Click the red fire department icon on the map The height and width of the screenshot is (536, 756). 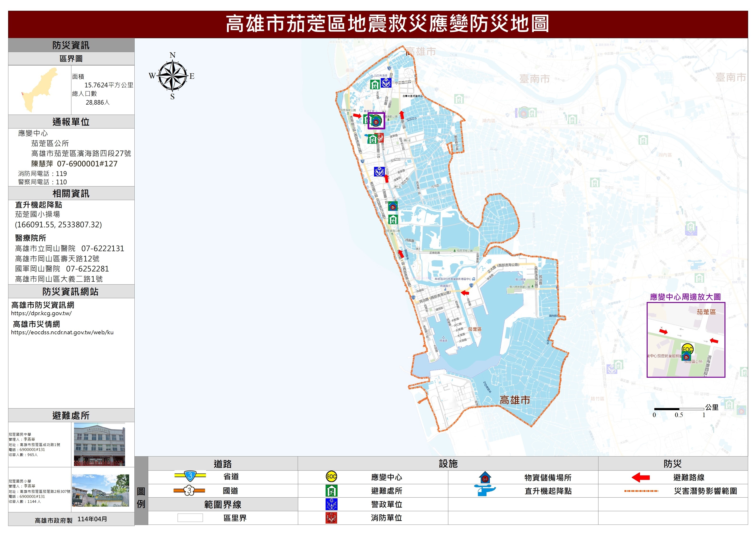point(380,138)
